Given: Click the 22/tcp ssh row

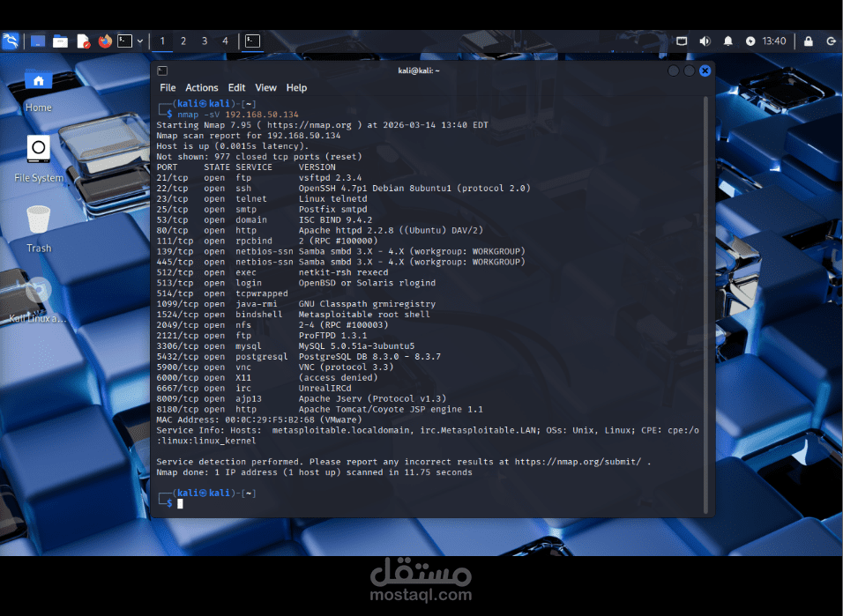Looking at the screenshot, I should pos(344,188).
